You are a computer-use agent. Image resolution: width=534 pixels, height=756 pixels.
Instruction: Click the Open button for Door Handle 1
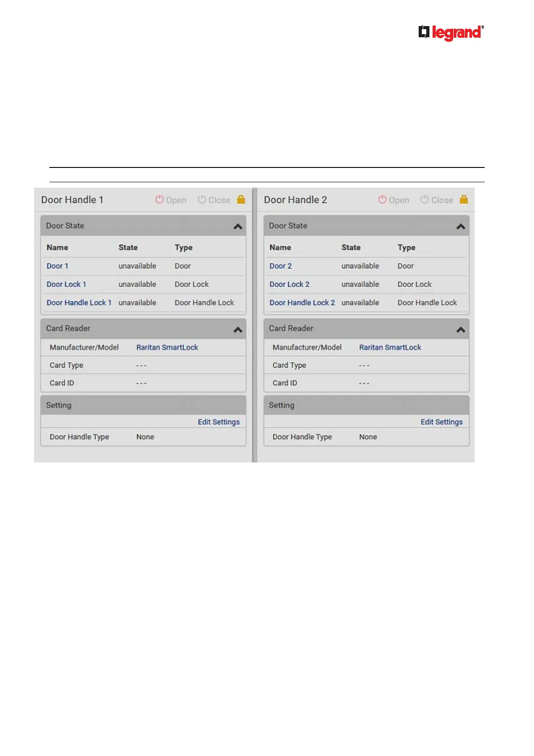coord(171,200)
